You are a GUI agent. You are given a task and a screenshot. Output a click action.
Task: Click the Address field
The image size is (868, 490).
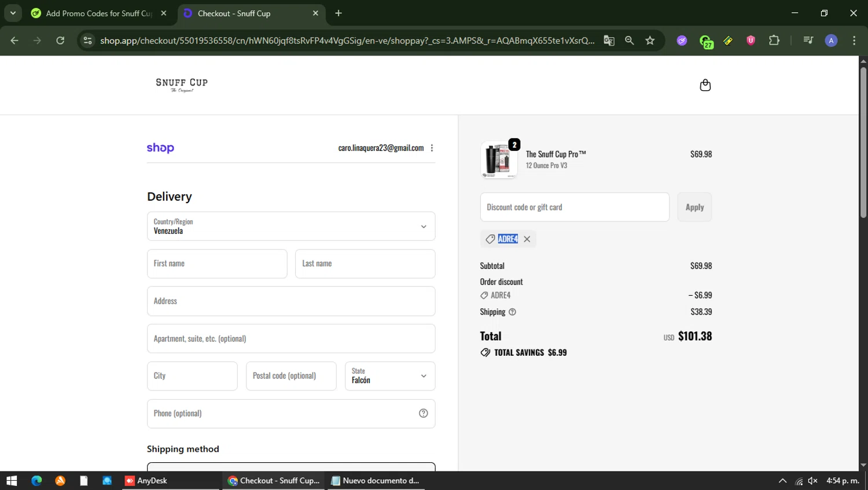pyautogui.click(x=291, y=301)
